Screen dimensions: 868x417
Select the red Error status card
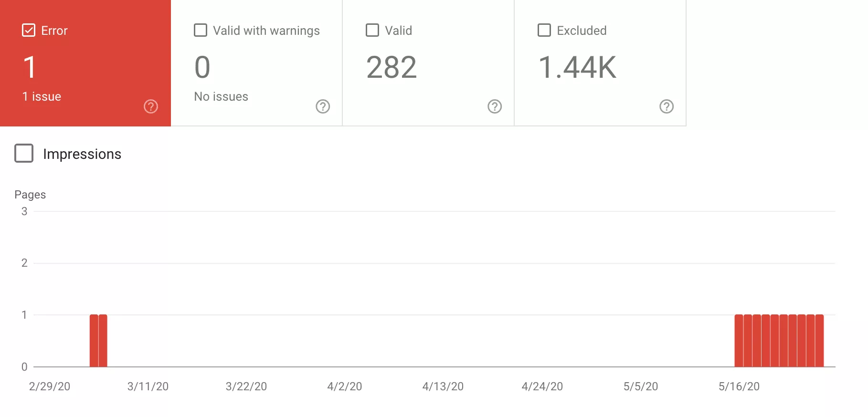click(85, 62)
